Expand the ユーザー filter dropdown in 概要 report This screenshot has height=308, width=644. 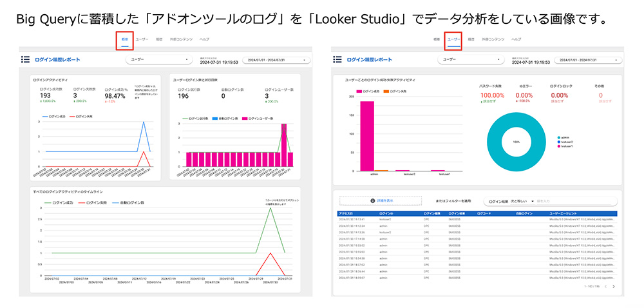click(159, 59)
